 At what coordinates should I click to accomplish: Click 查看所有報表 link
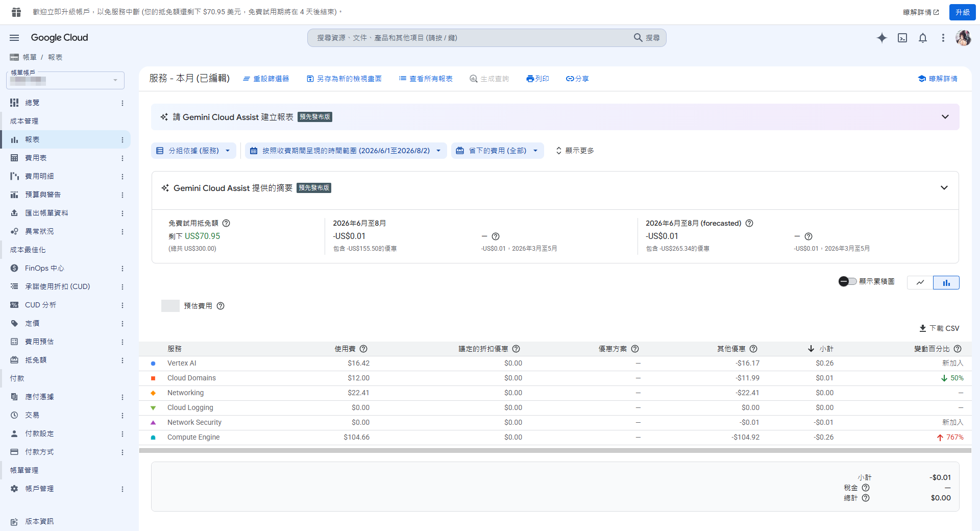(426, 79)
